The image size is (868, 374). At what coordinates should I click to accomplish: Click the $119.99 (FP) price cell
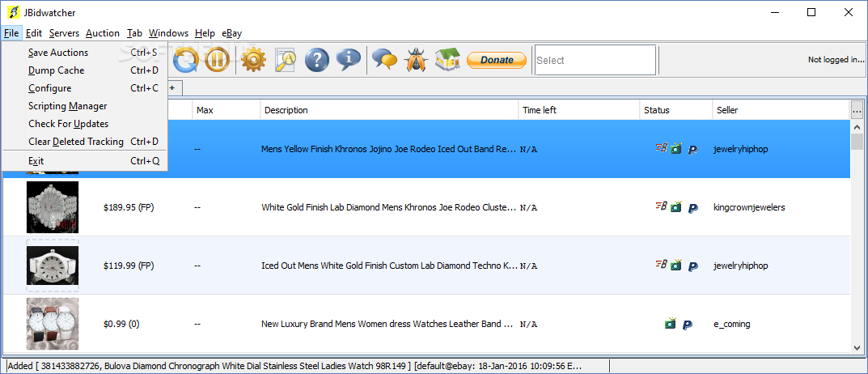point(129,266)
